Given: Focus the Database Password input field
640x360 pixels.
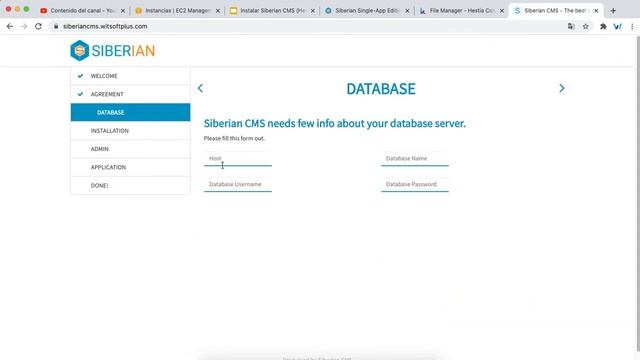Looking at the screenshot, I should [x=415, y=184].
